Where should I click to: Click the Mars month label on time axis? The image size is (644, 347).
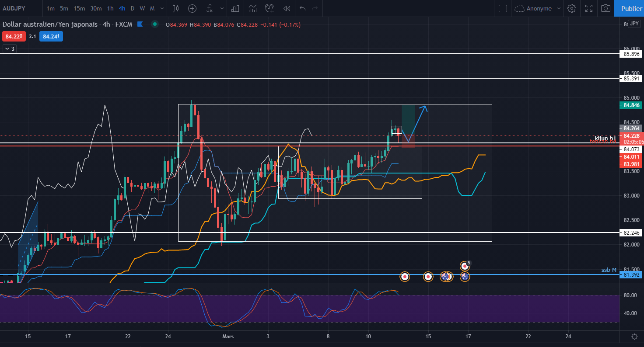pyautogui.click(x=228, y=336)
